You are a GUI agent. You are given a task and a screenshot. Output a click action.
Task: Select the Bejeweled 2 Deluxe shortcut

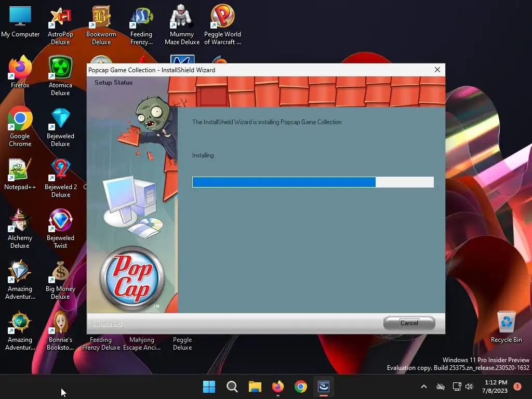pos(61,178)
